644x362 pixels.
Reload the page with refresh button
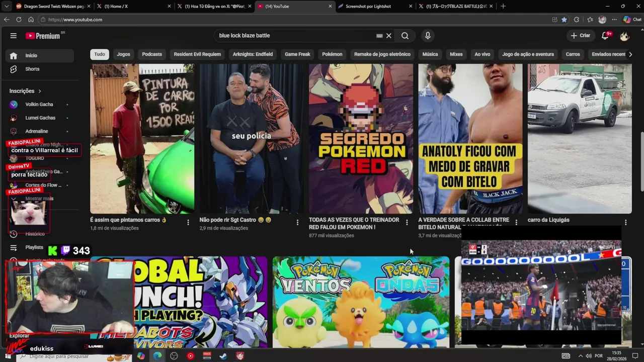(19, 20)
